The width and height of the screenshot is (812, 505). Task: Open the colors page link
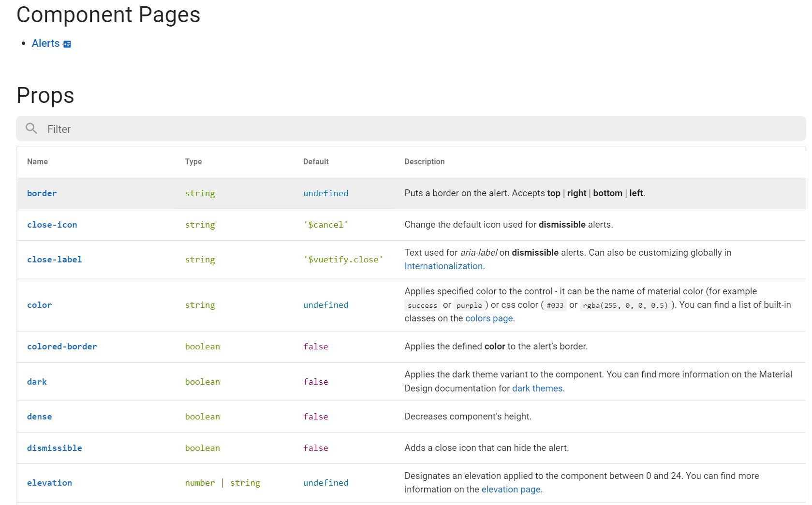[488, 318]
